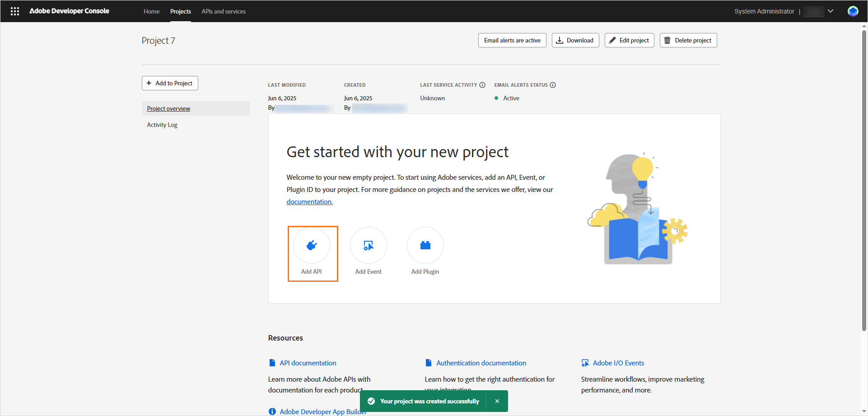
Task: Click the Adobe Developer Console logo text
Action: pos(69,11)
